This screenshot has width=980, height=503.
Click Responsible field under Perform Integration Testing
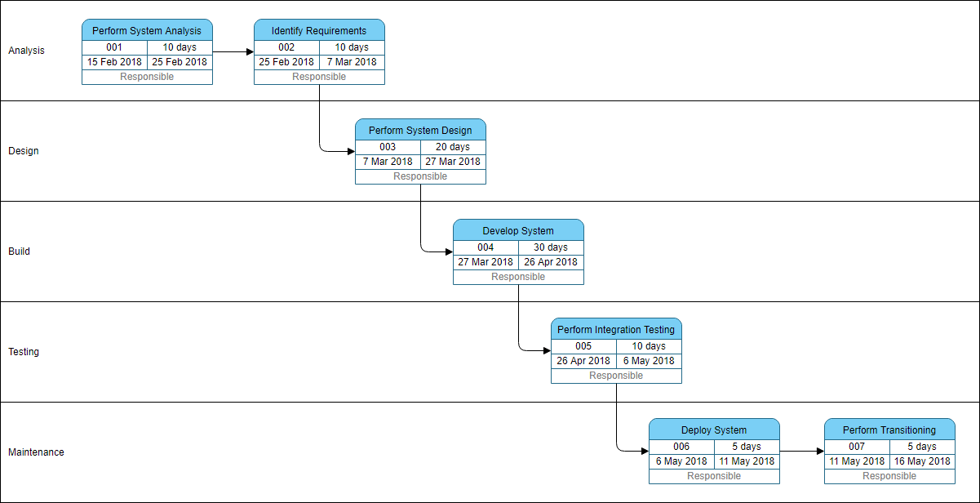pyautogui.click(x=616, y=376)
